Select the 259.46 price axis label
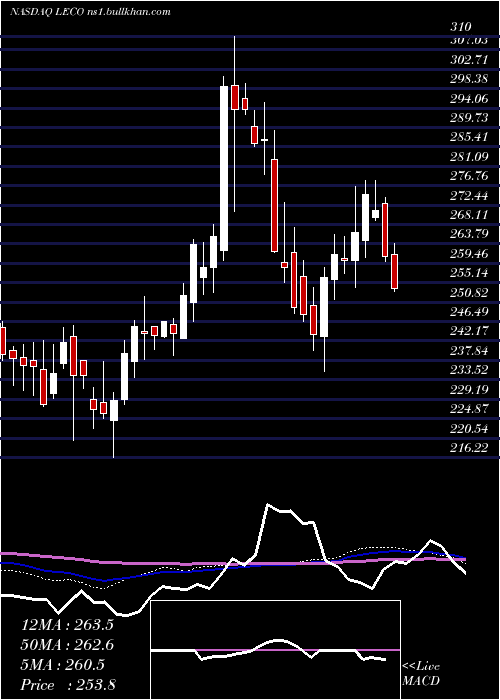The width and height of the screenshot is (500, 700). 468,254
